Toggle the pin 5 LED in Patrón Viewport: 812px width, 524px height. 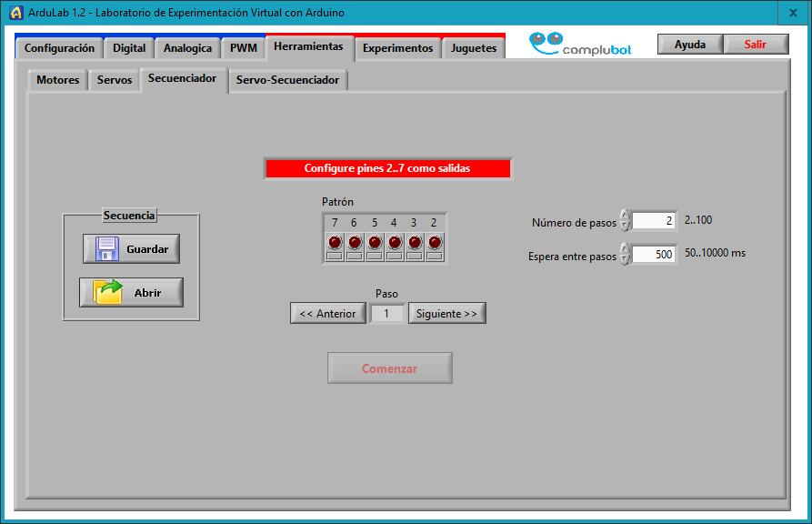[x=375, y=242]
